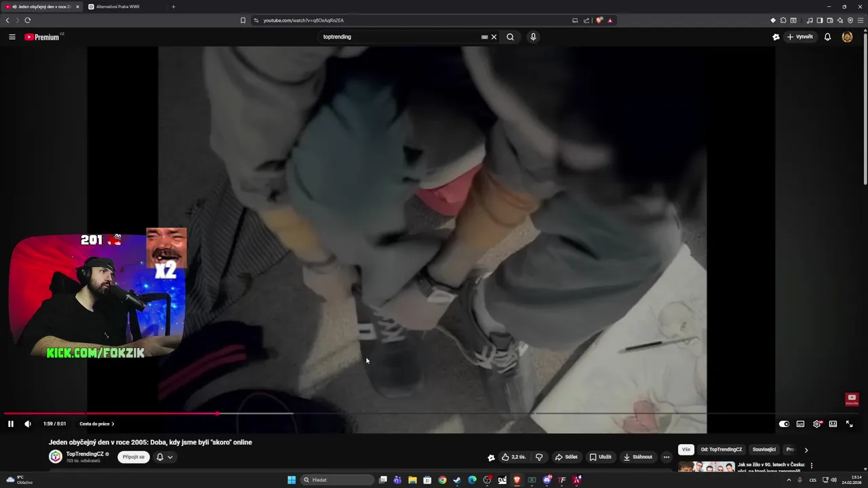868x488 pixels.
Task: Select 'Od: TopTrendingCZ' filter chip
Action: coord(722,449)
